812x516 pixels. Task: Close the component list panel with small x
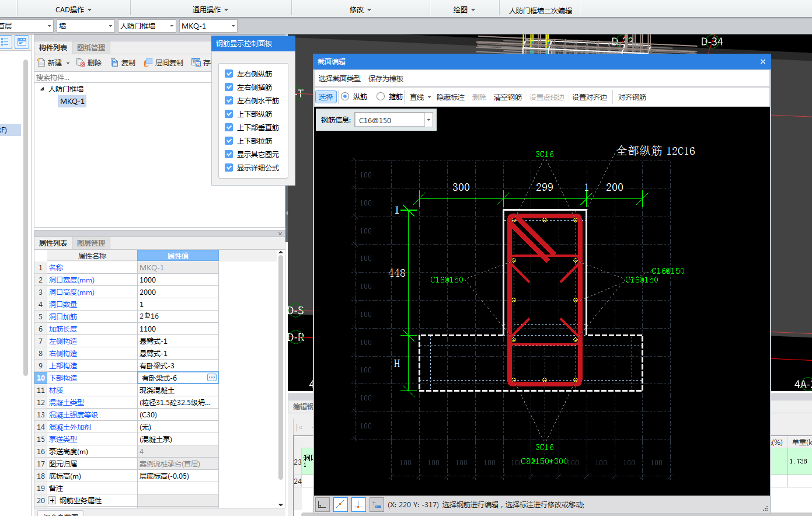click(x=280, y=233)
